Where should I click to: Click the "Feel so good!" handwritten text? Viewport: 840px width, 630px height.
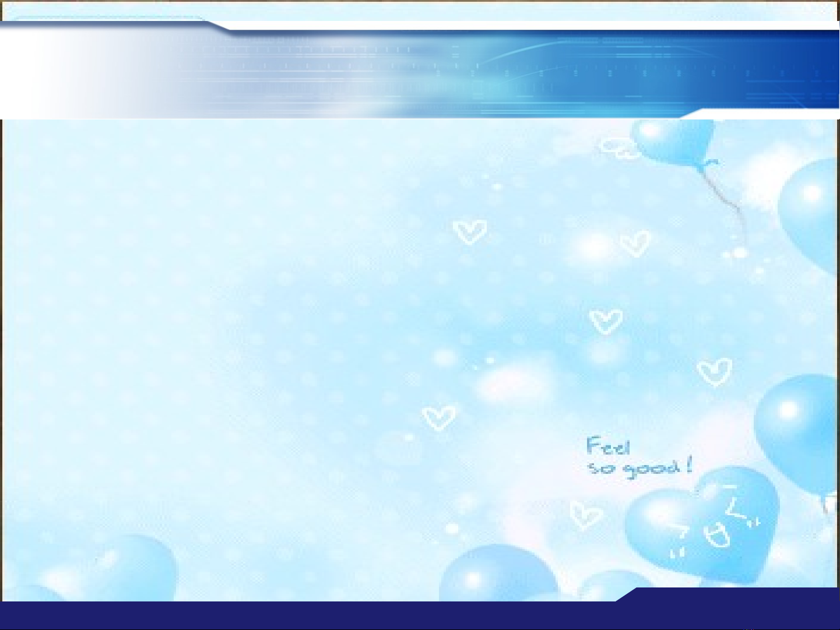638,457
